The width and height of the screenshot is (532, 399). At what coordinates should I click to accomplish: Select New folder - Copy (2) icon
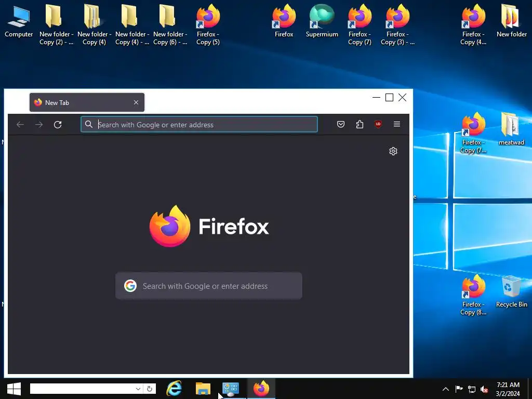[x=56, y=25]
